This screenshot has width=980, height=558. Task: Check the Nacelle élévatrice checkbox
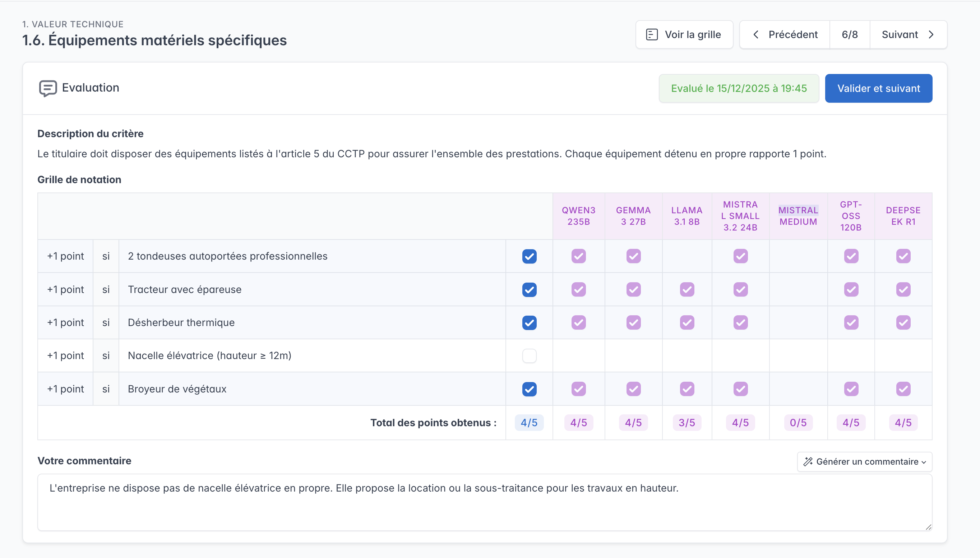coord(529,355)
